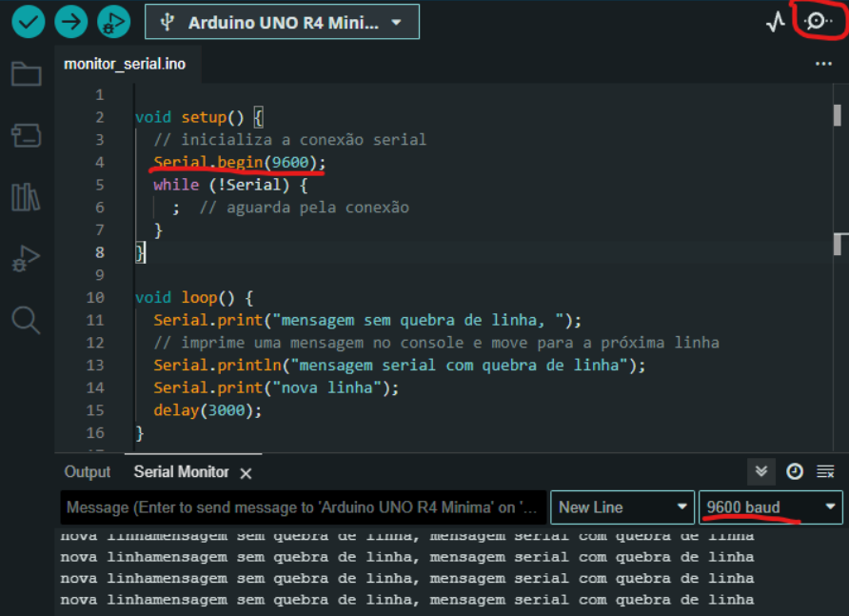849x616 pixels.
Task: Select the Serial Monitor panel tab
Action: click(182, 472)
